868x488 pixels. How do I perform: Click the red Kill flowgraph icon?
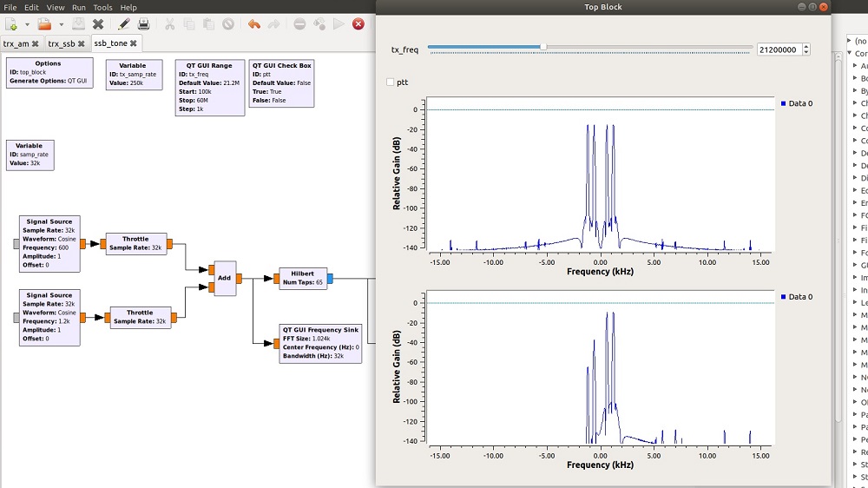358,24
